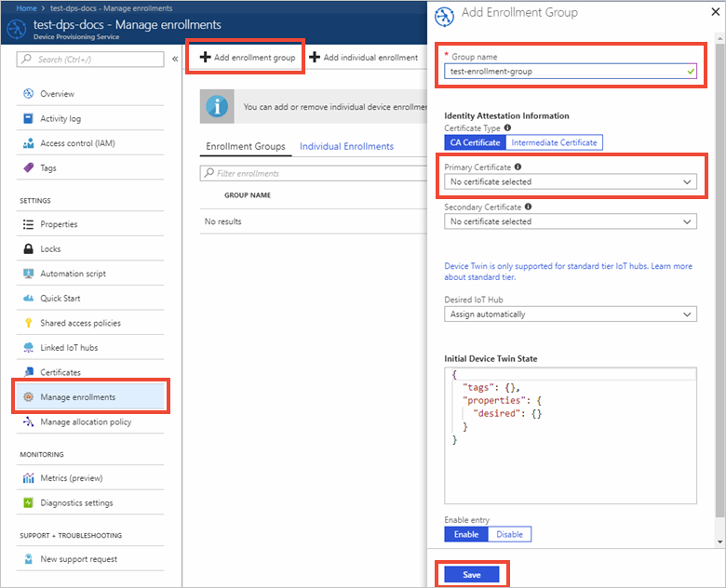Click the Group name input field

[571, 72]
